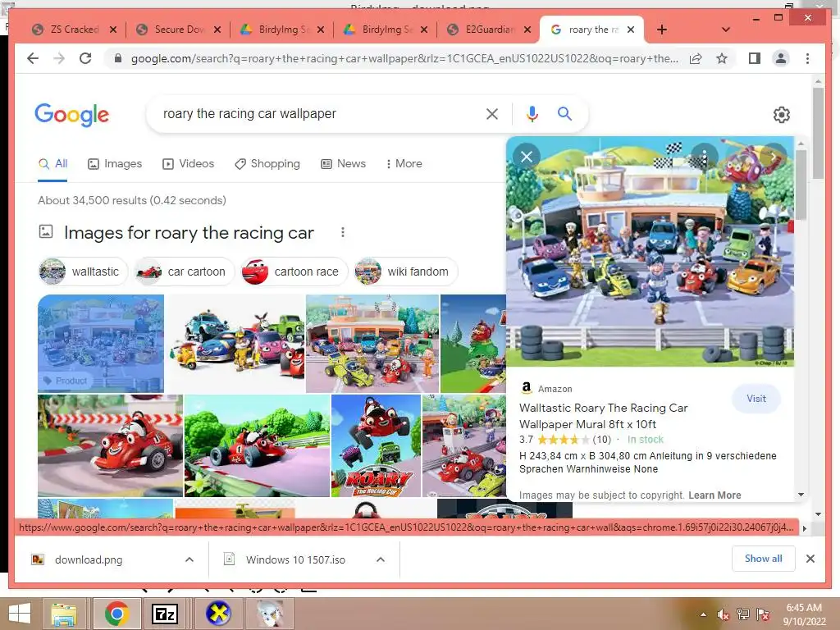Image resolution: width=840 pixels, height=630 pixels.
Task: Submit search with magnifier icon
Action: click(x=564, y=113)
